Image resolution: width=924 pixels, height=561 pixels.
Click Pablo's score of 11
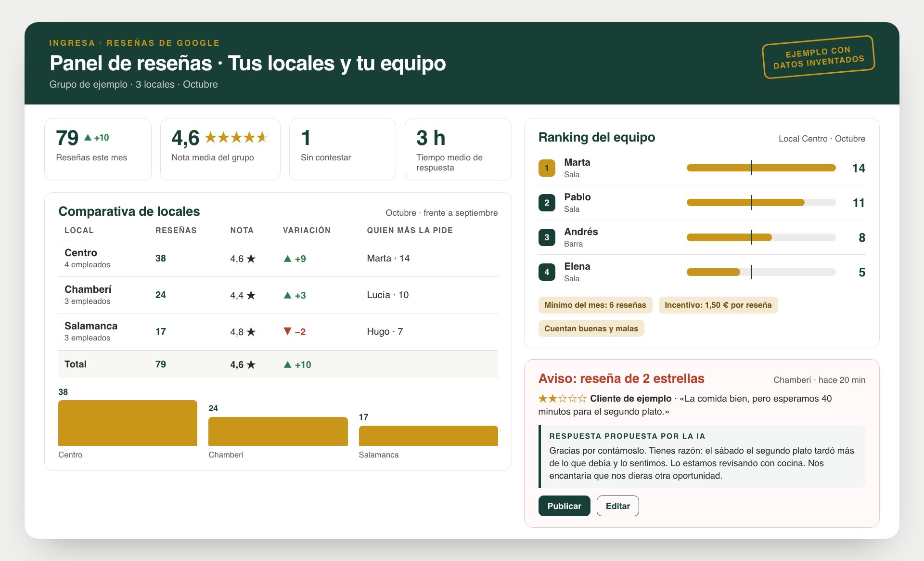click(859, 203)
